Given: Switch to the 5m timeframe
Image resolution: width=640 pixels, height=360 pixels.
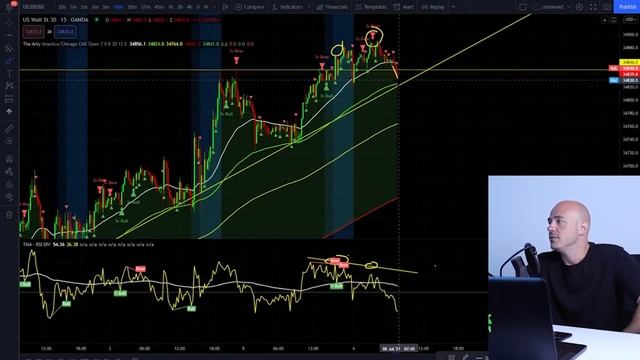Looking at the screenshot, I should click(106, 7).
